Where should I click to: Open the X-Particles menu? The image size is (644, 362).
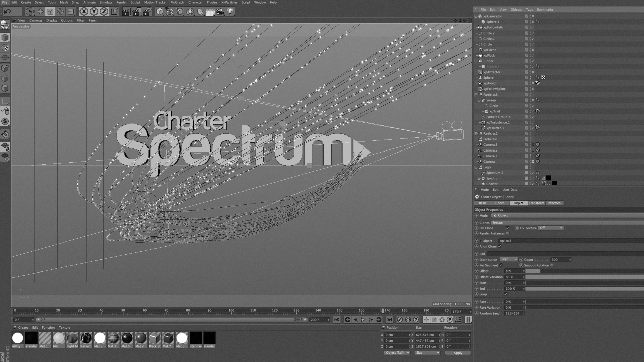(x=229, y=2)
